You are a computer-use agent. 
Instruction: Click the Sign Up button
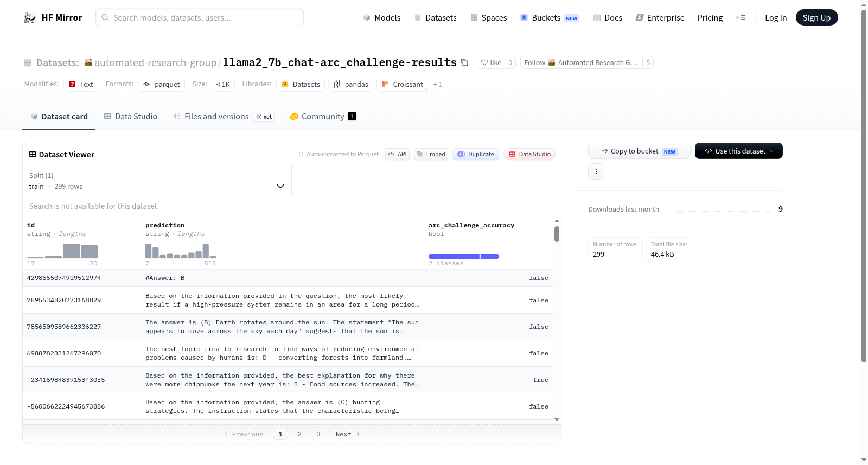pos(816,18)
